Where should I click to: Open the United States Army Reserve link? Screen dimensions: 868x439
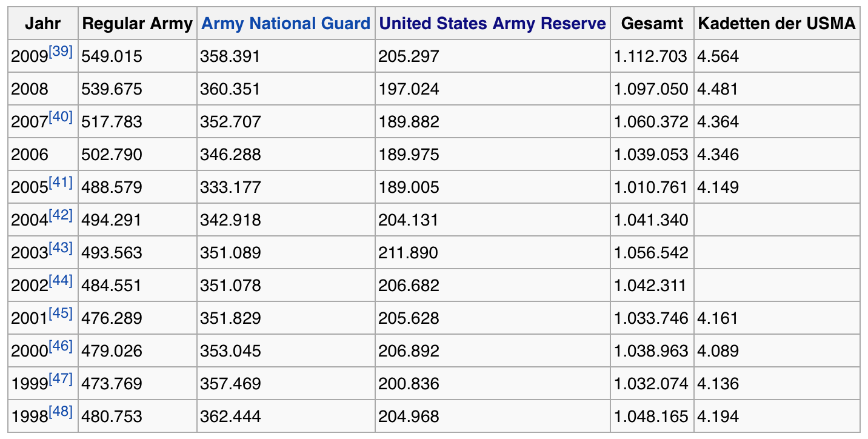[x=492, y=24]
